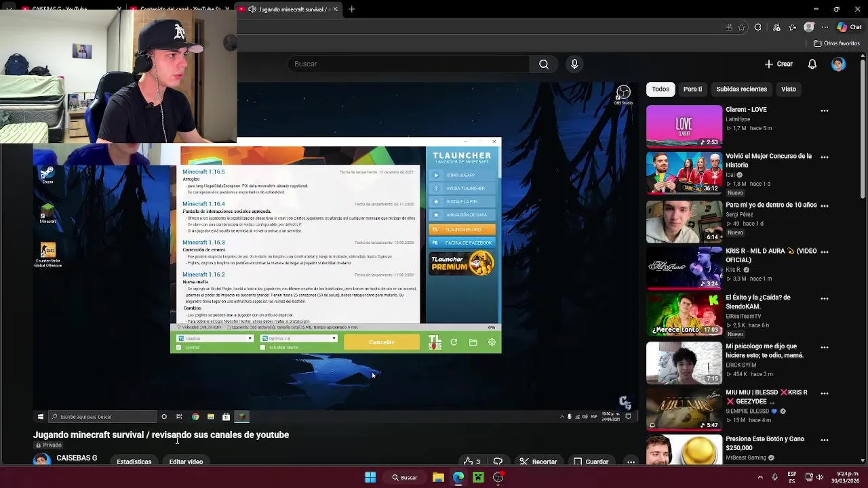This screenshot has width=868, height=488.
Task: Click the browser profile avatar icon
Action: [x=809, y=27]
